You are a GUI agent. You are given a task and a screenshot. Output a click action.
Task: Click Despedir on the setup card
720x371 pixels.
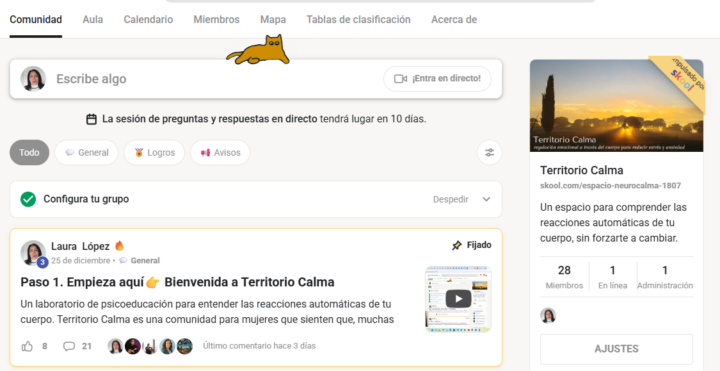click(x=450, y=199)
